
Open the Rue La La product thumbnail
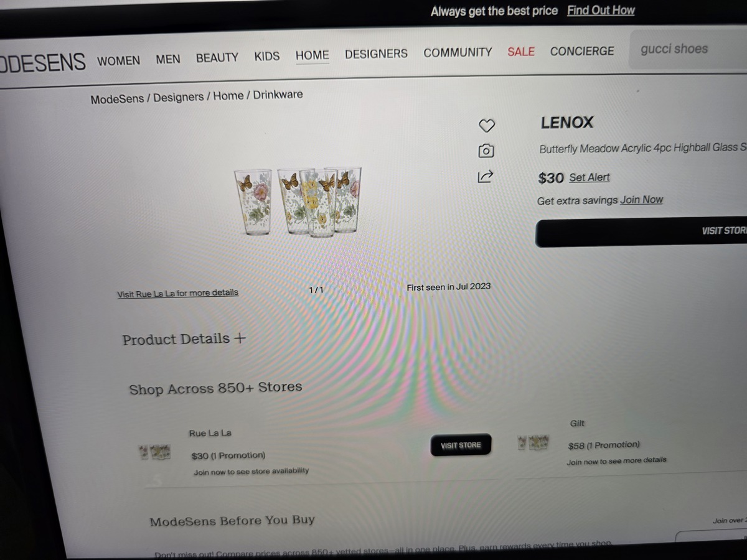pos(155,452)
